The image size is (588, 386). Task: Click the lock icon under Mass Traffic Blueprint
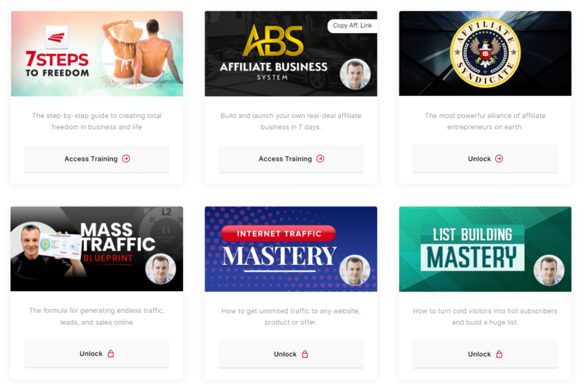[110, 354]
